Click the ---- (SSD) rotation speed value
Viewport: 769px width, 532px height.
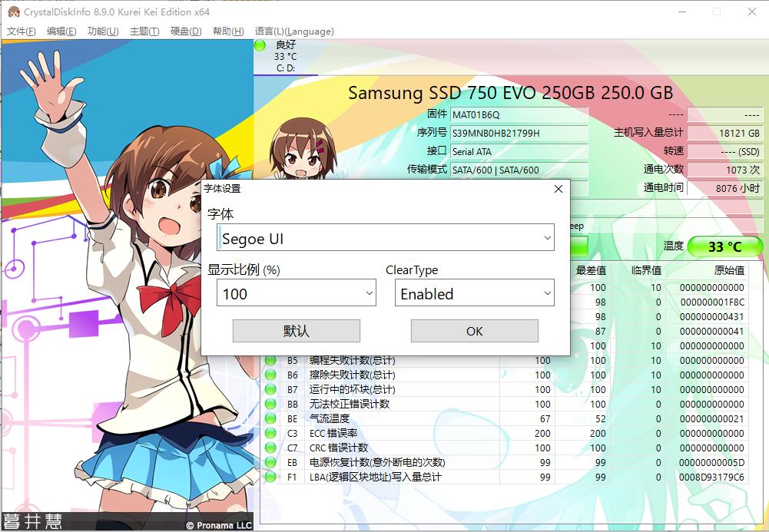pos(725,151)
